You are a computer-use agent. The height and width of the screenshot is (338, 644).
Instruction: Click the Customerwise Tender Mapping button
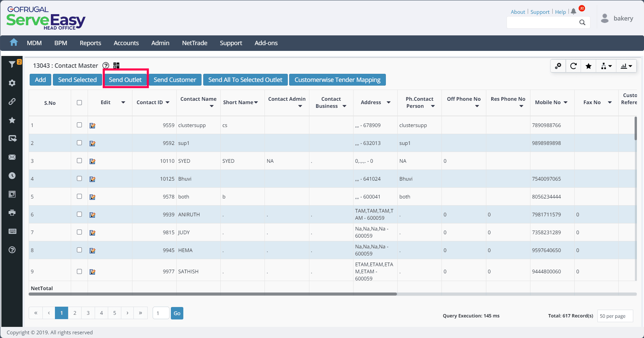tap(337, 80)
